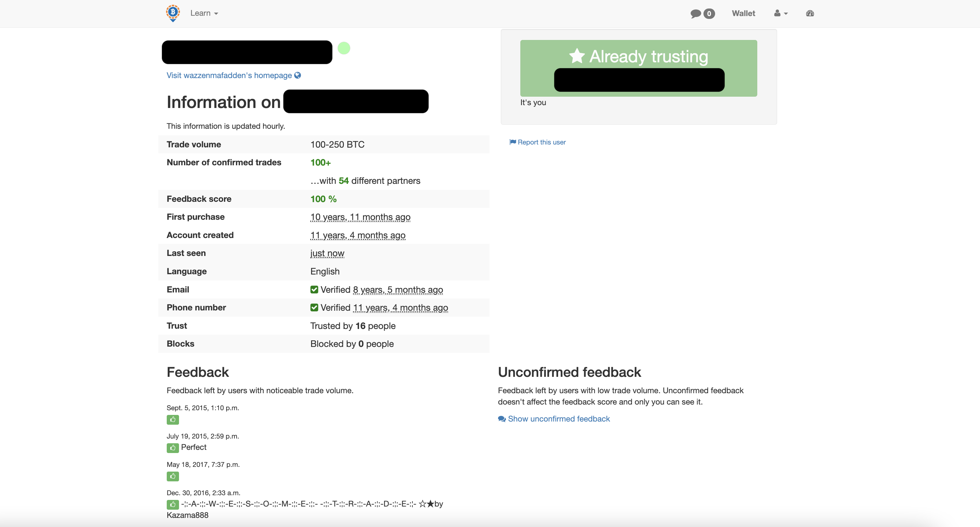Open the Wallet page

click(x=743, y=13)
